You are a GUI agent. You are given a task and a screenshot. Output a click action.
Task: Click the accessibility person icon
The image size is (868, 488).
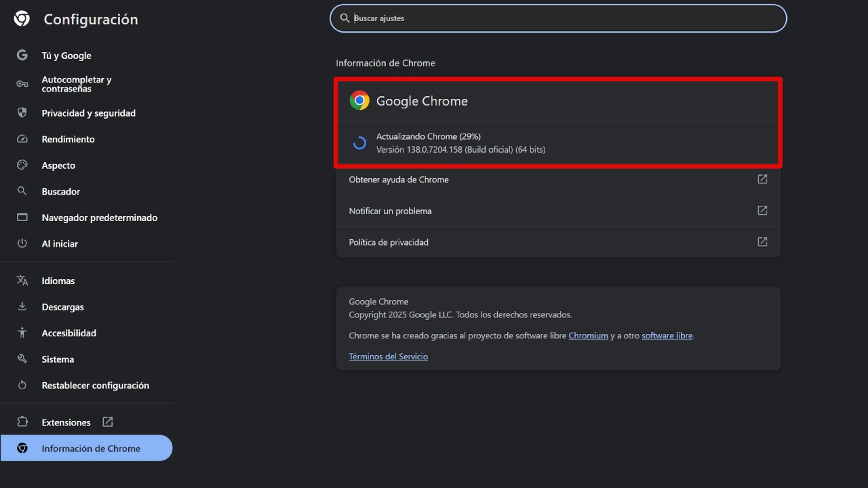coord(22,332)
